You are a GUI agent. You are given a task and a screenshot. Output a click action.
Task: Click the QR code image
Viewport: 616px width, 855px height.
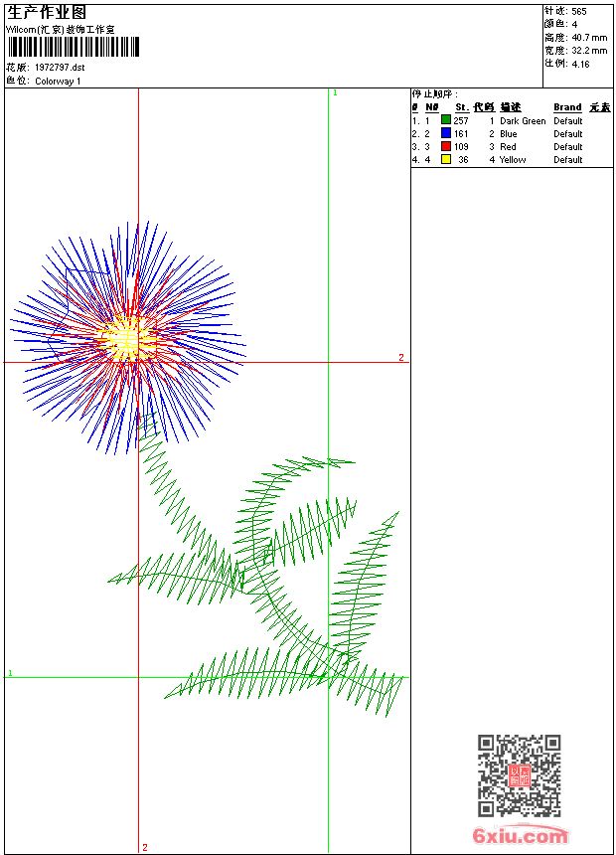coord(519,775)
